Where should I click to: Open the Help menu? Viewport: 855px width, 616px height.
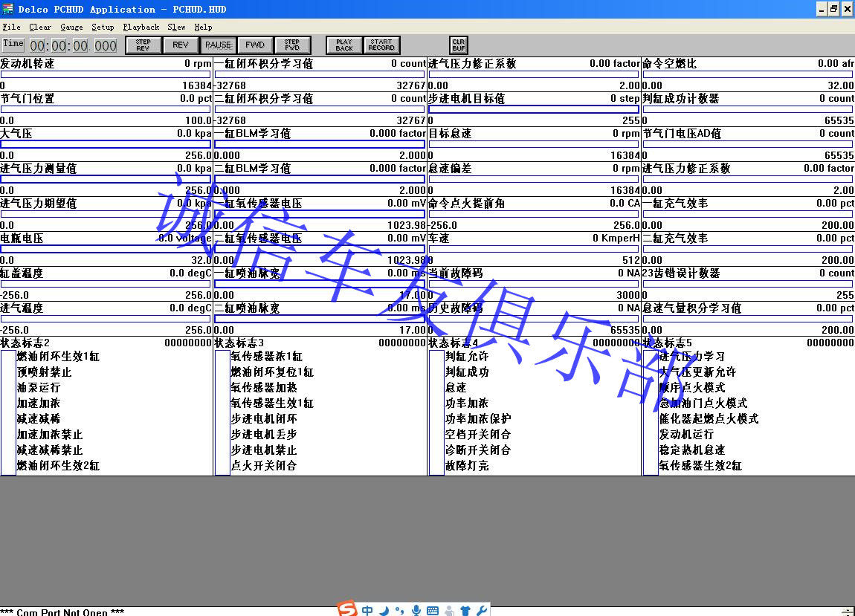coord(203,27)
